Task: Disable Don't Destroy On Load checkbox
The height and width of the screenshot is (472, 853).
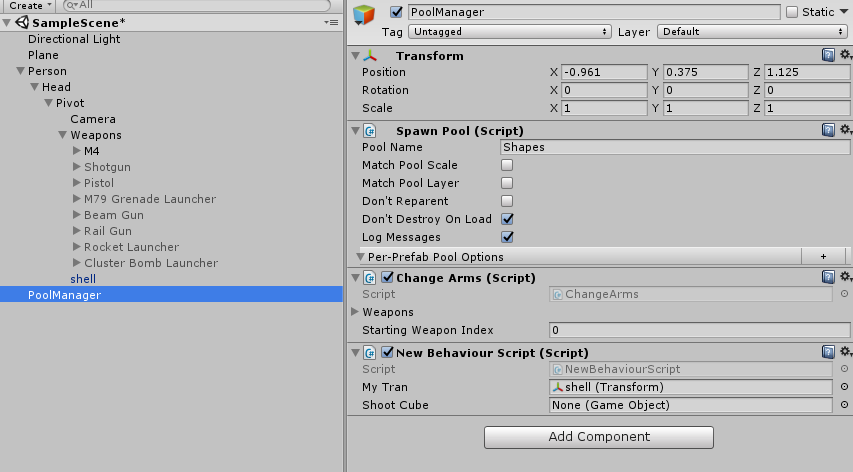Action: [x=507, y=219]
